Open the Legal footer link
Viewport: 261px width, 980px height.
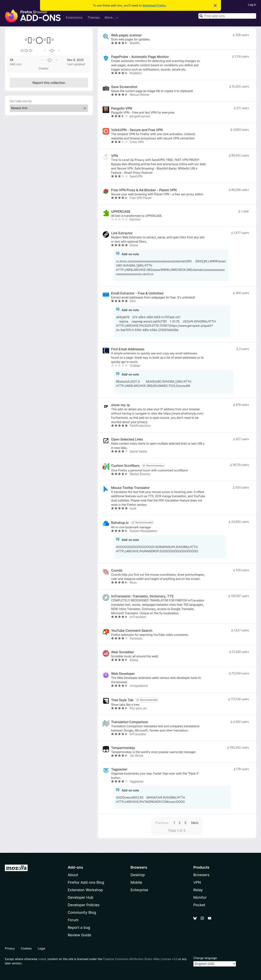click(41, 949)
